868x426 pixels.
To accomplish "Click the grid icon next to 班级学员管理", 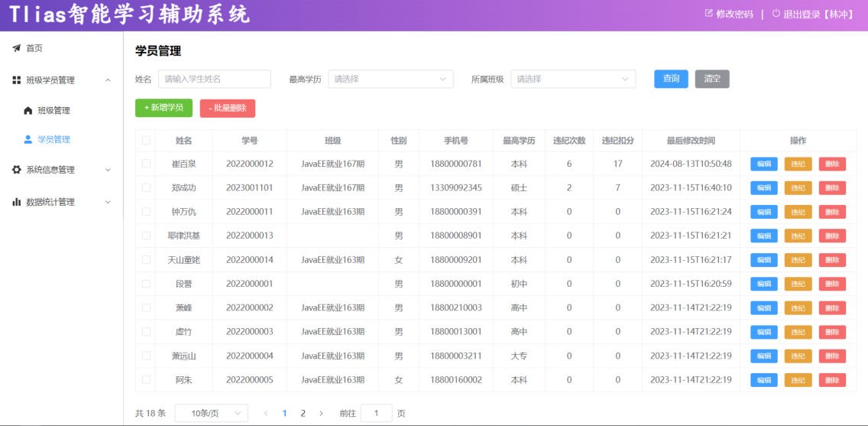I will tap(17, 80).
